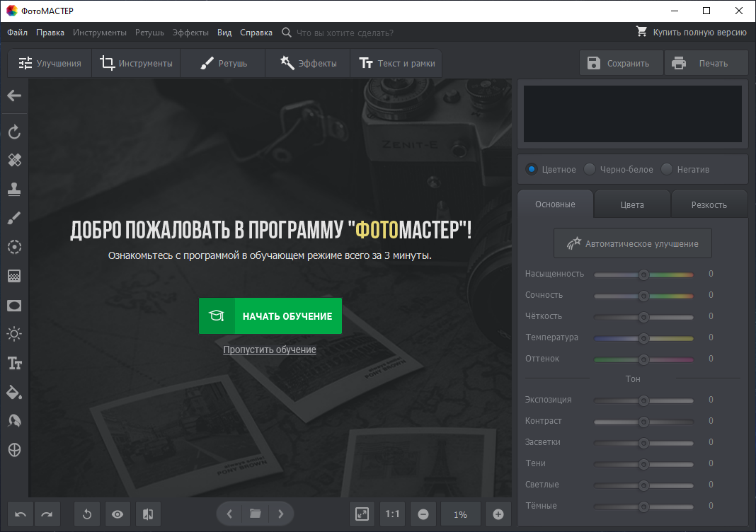Enable the Негатив color mode
Screen dimensions: 756x532
685,169
